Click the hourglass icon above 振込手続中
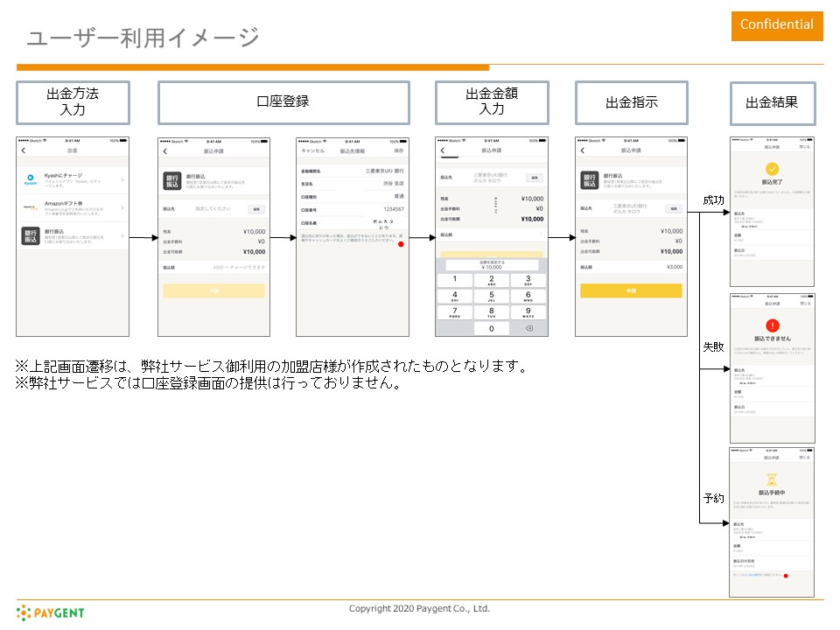This screenshot has width=840, height=630. [772, 479]
